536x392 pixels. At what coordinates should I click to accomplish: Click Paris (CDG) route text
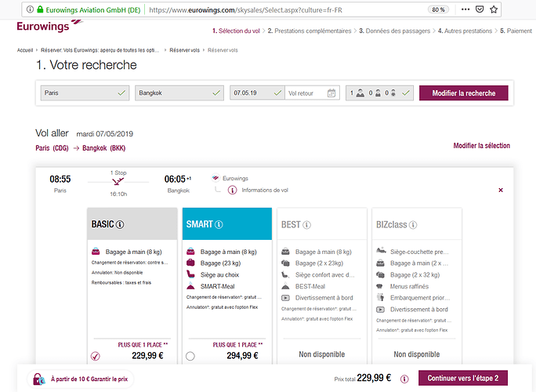[x=52, y=148]
